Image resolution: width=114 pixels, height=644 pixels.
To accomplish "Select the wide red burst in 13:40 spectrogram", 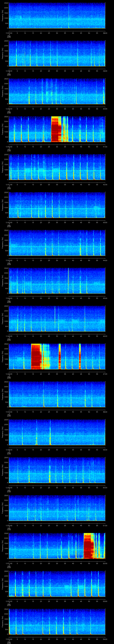I will coord(56,129).
